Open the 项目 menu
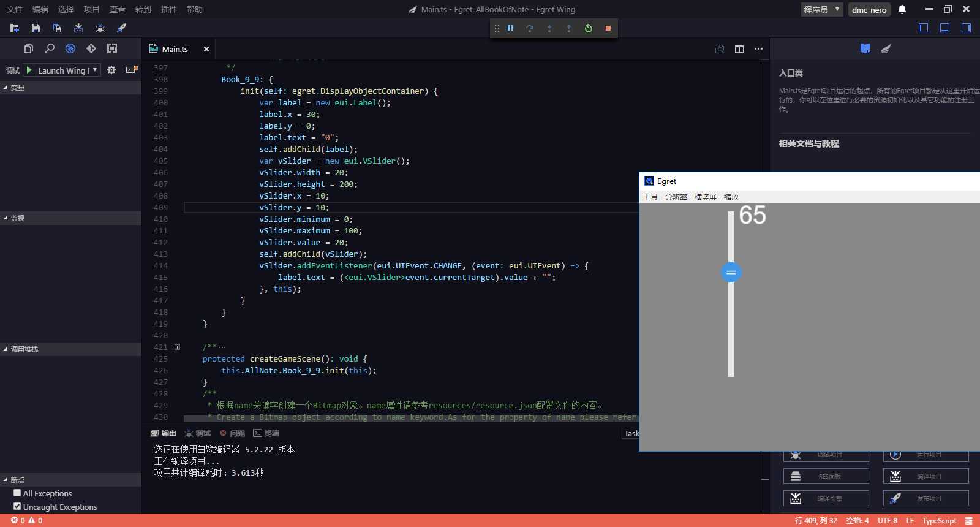This screenshot has height=527, width=980. (x=92, y=9)
